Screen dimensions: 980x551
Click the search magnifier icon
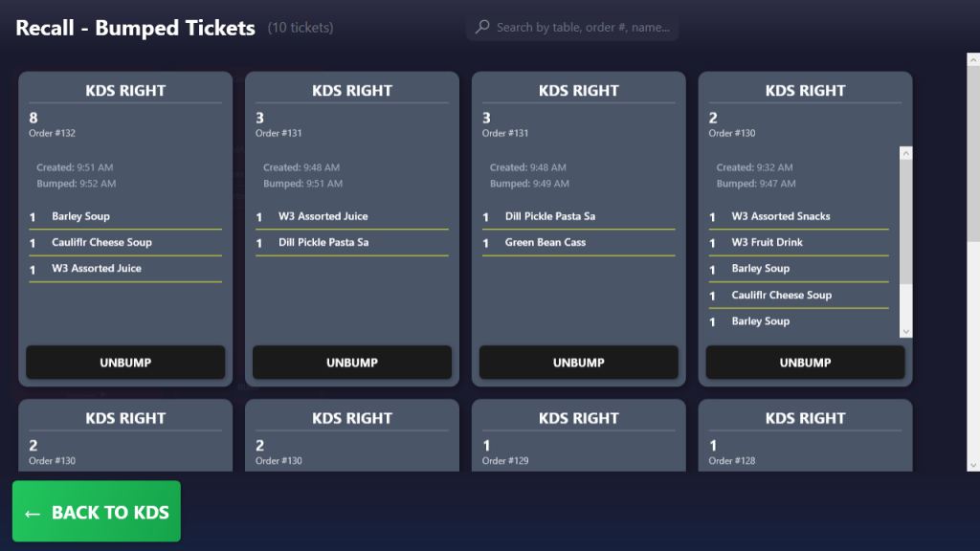482,28
